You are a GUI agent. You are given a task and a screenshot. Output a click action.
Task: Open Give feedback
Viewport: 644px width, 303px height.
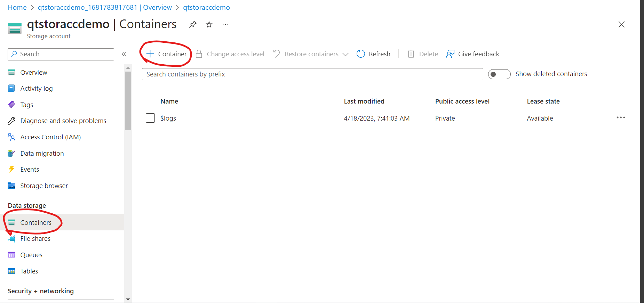[472, 54]
